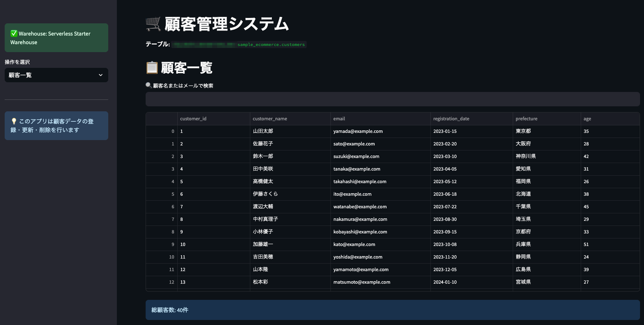Click the registration_date column header
644x325 pixels.
click(472, 119)
